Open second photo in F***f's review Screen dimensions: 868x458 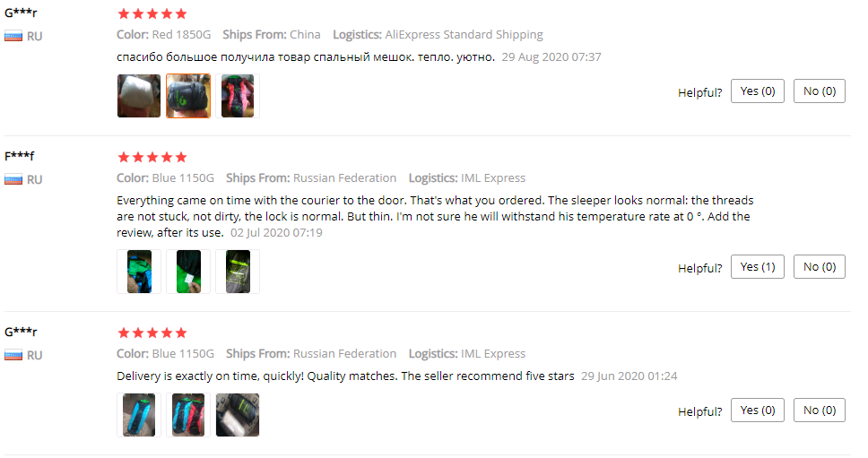point(188,272)
